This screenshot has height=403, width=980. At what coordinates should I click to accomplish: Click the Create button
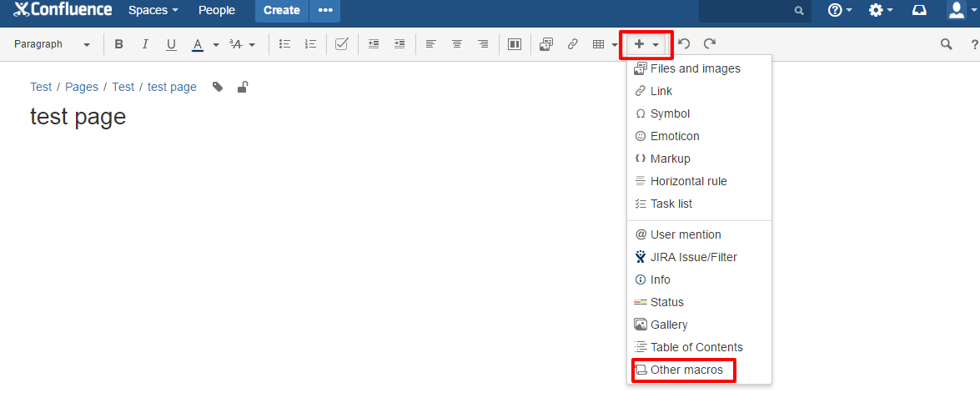coord(282,11)
